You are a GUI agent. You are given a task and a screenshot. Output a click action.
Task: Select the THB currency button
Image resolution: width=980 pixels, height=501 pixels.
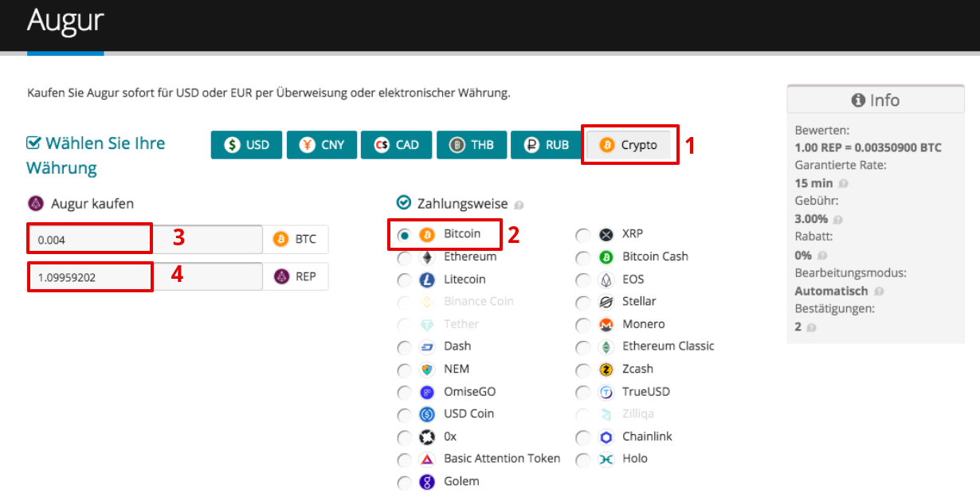pyautogui.click(x=471, y=145)
